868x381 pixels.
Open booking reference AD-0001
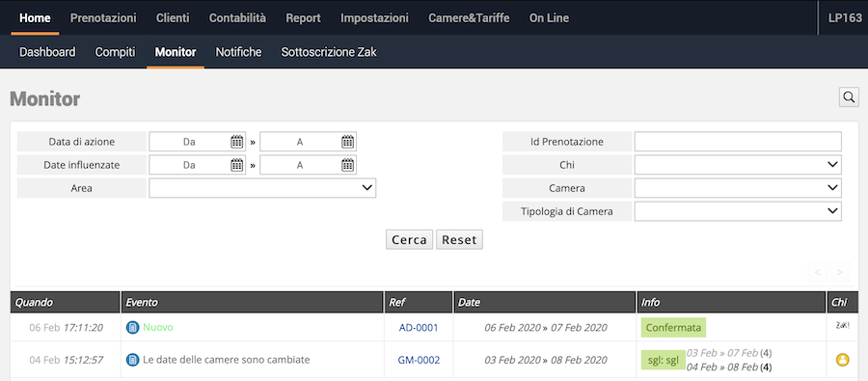click(419, 327)
